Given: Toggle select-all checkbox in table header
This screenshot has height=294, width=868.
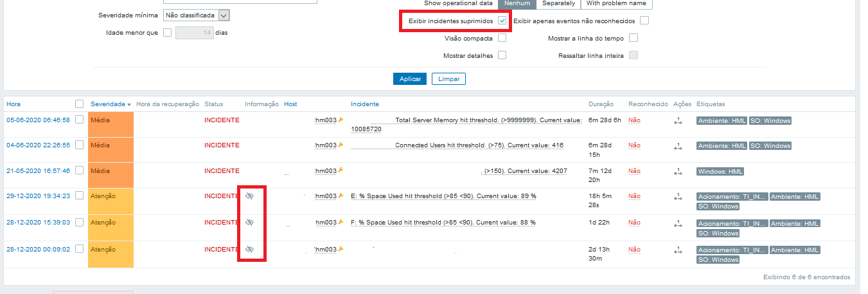Looking at the screenshot, I should click(79, 104).
